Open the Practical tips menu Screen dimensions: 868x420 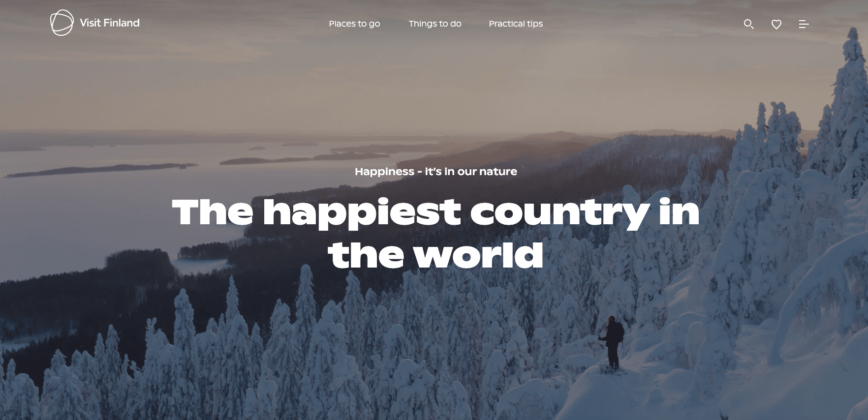(x=516, y=24)
